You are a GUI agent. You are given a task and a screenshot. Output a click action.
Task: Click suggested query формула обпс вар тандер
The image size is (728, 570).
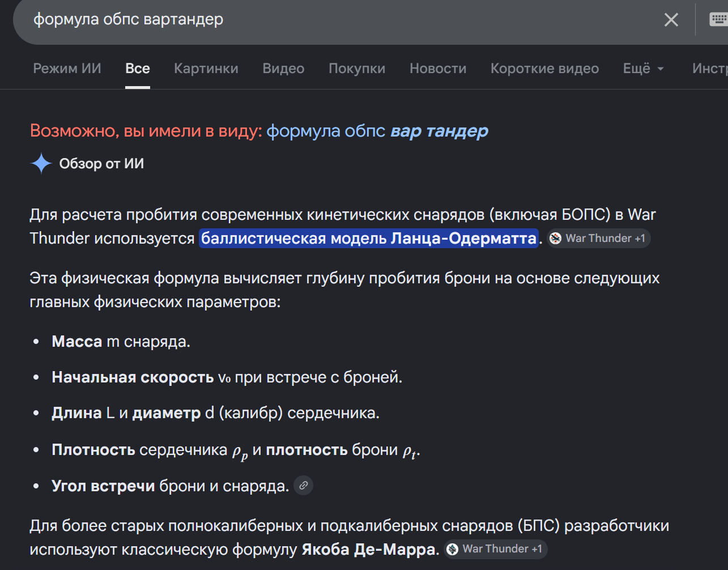point(377,131)
